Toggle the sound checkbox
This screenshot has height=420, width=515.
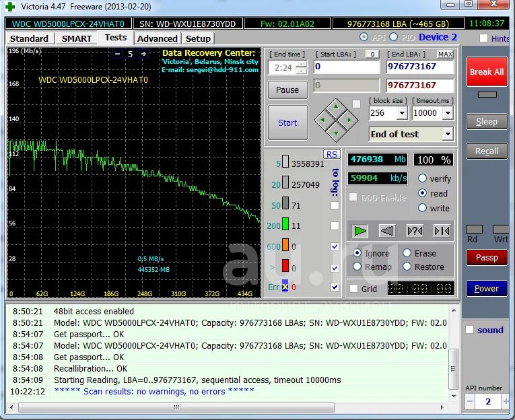coord(470,330)
